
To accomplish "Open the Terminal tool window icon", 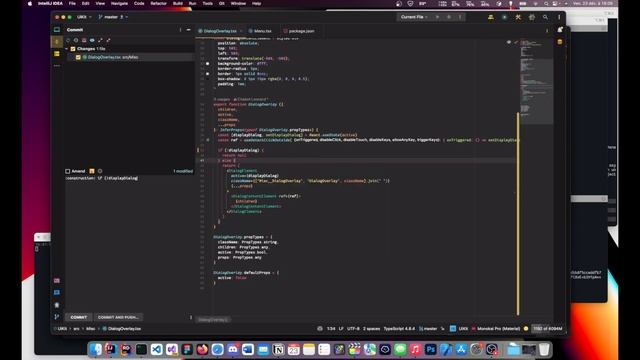I will [57, 292].
